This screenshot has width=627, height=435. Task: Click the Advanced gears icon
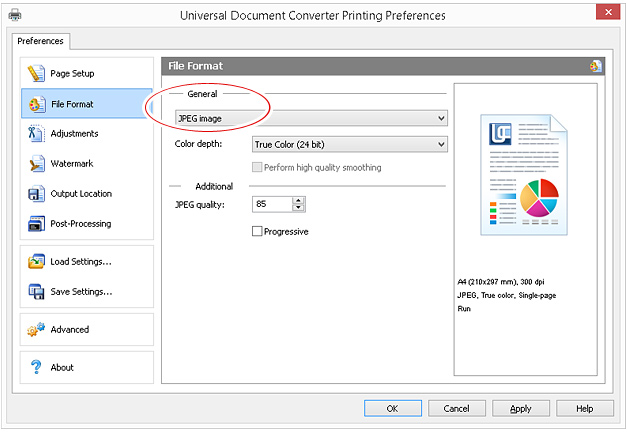(36, 329)
